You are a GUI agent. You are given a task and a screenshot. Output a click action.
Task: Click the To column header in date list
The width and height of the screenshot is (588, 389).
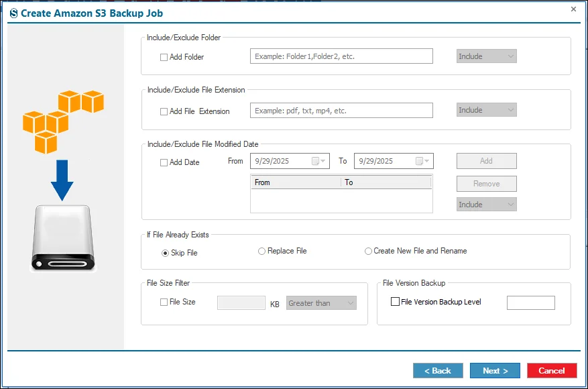point(386,182)
